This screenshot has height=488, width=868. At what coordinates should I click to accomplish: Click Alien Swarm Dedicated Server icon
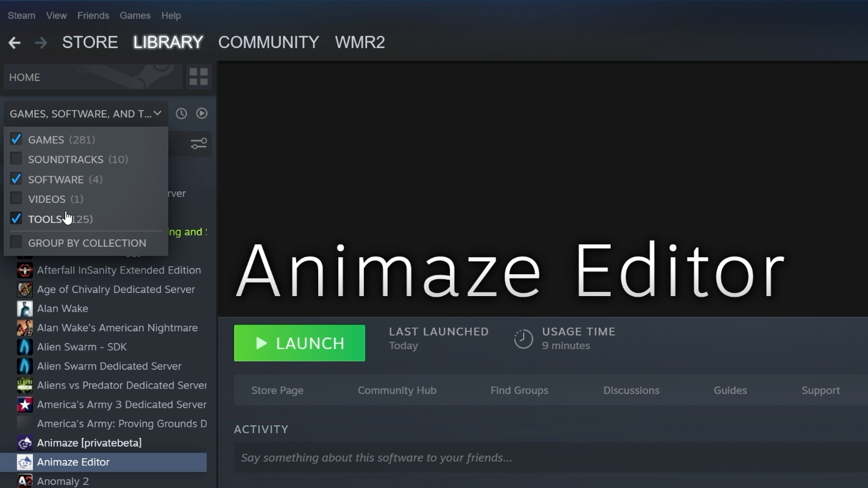[25, 366]
